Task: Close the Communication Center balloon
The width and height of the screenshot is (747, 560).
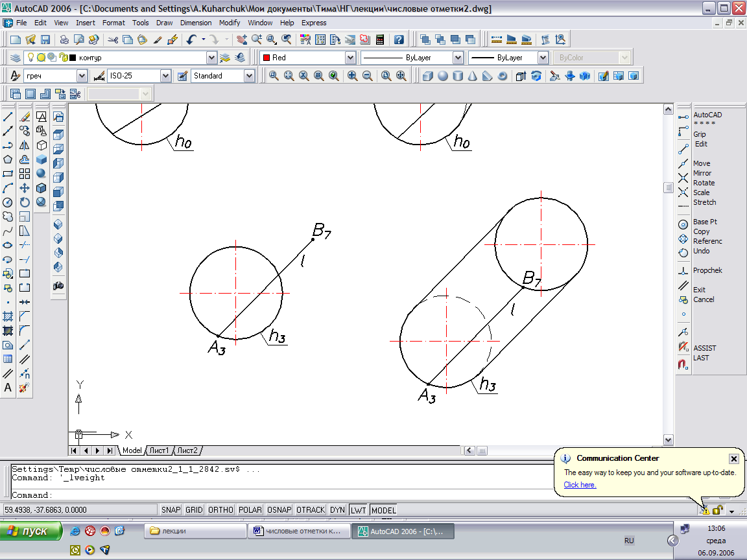Action: coord(733,459)
